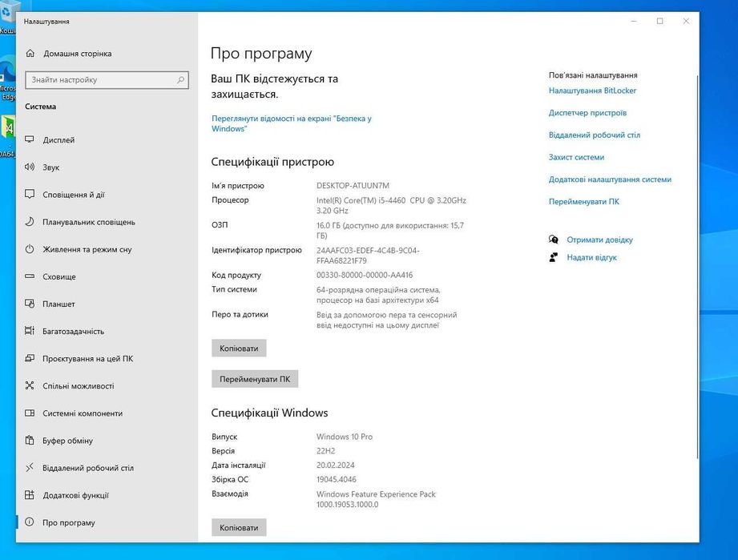The height and width of the screenshot is (560, 738).
Task: Click Перейменувати ПК related link
Action: (584, 201)
